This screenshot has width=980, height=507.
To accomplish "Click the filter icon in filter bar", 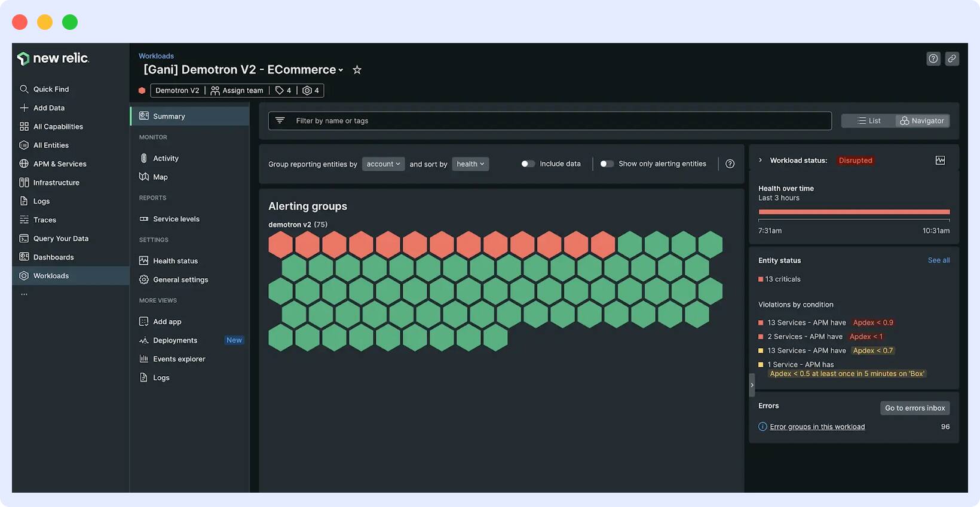I will [280, 121].
